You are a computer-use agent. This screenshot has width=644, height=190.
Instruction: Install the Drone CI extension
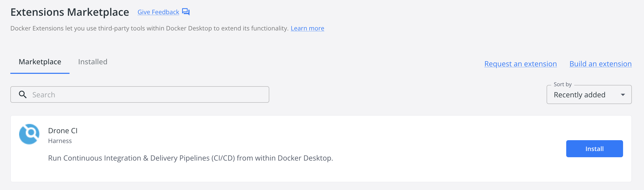click(594, 149)
